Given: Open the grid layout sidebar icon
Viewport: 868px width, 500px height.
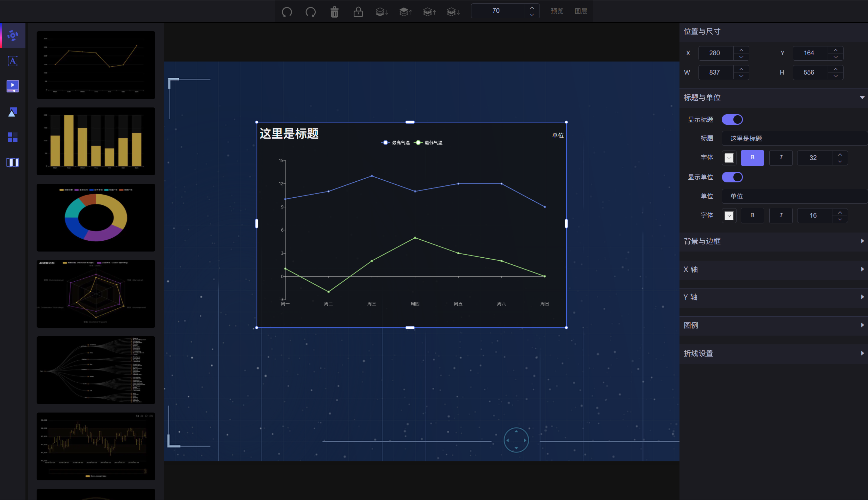Looking at the screenshot, I should (13, 137).
